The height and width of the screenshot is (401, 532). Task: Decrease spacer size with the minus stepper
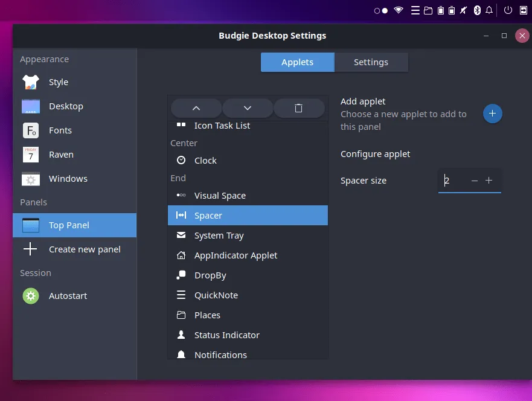(475, 181)
